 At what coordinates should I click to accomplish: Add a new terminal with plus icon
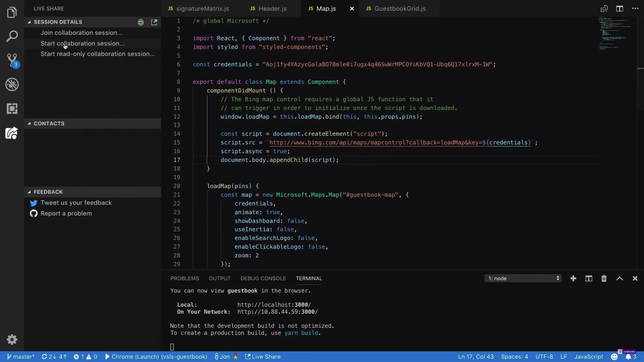[x=573, y=279]
